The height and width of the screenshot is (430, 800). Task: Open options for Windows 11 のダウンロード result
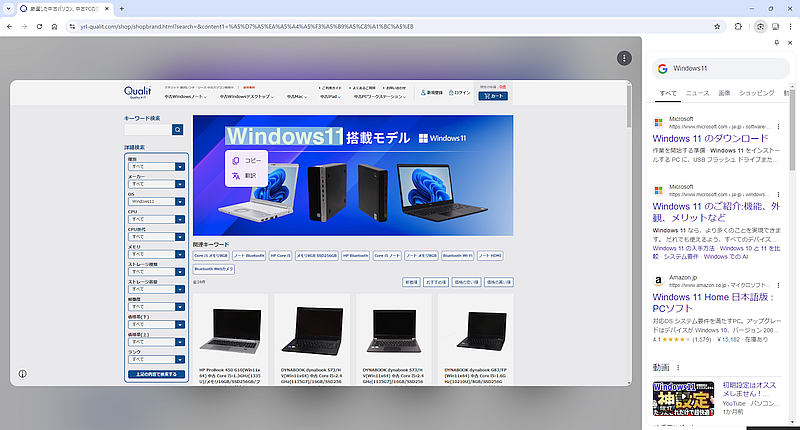(778, 126)
